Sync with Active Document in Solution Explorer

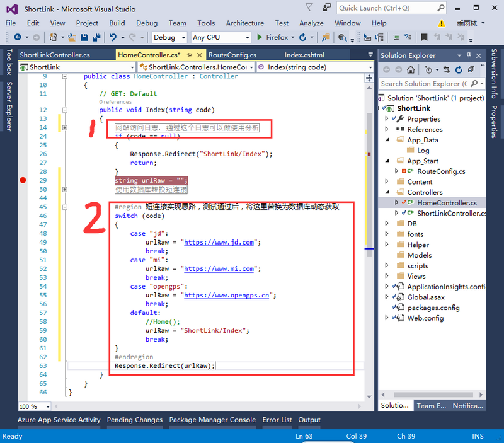tap(447, 69)
